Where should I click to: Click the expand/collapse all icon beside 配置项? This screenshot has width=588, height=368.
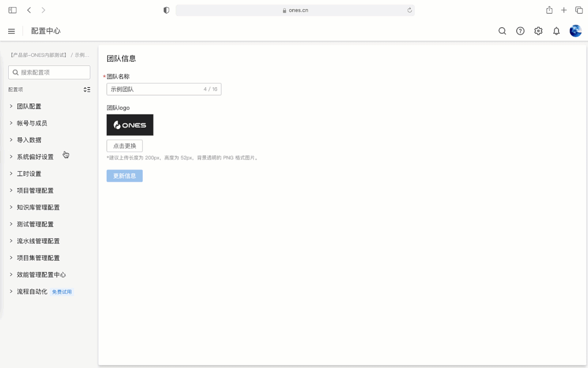tap(87, 89)
